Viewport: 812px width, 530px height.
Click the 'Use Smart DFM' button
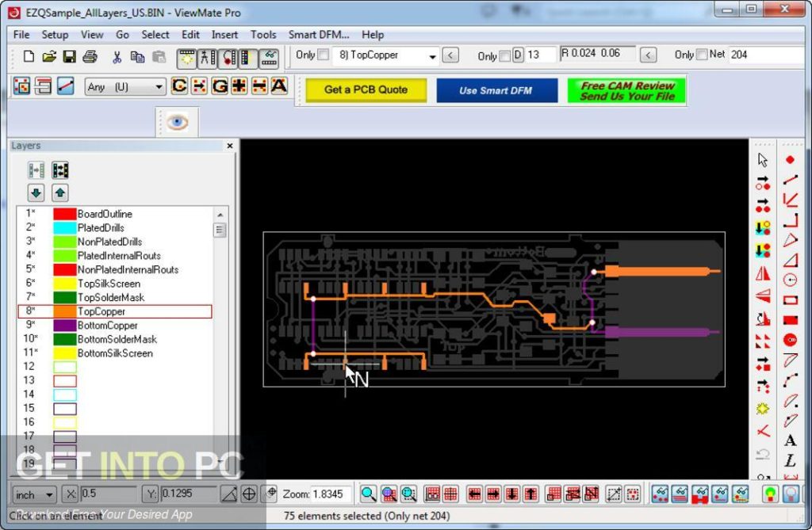tap(496, 90)
